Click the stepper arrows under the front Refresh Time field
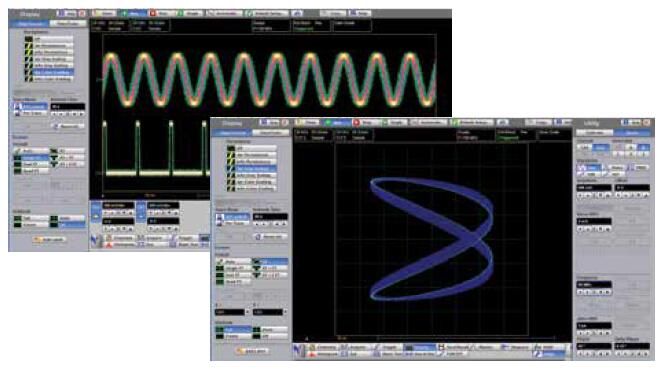This screenshot has height=371, width=666. coord(270,224)
